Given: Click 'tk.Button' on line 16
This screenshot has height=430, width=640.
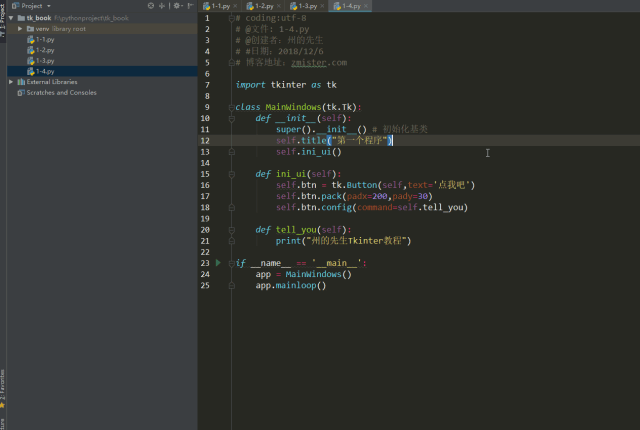Looking at the screenshot, I should (x=354, y=185).
